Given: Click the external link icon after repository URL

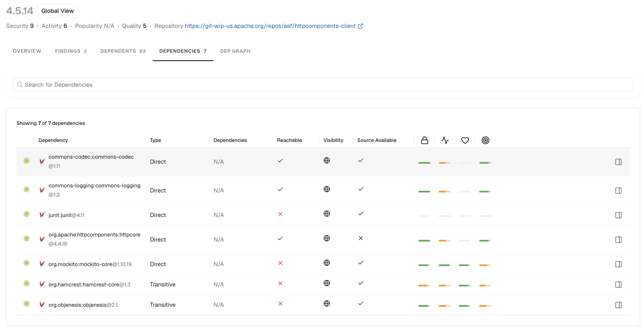Looking at the screenshot, I should (360, 26).
